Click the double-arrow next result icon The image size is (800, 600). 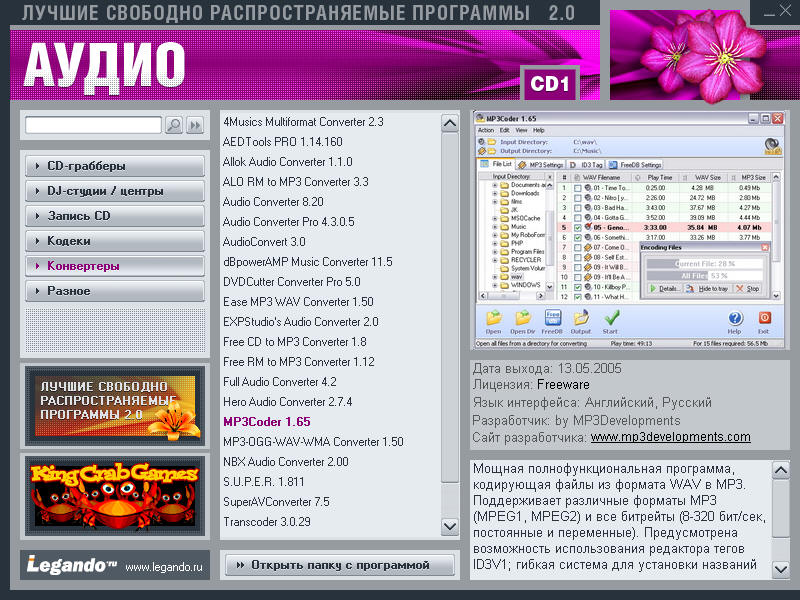tap(195, 125)
